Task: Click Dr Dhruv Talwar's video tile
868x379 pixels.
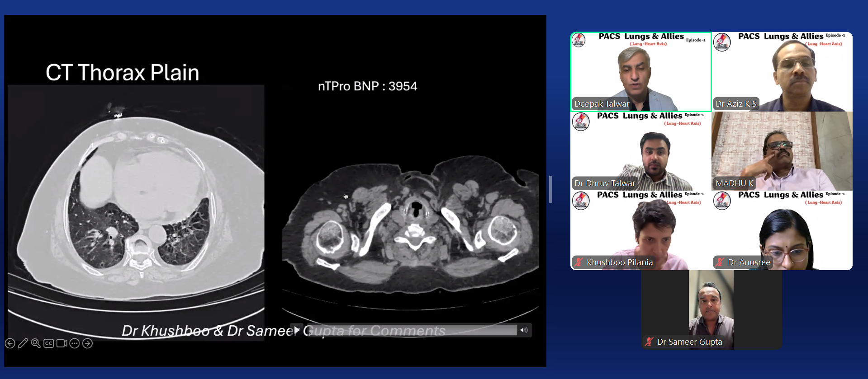Action: tap(640, 151)
